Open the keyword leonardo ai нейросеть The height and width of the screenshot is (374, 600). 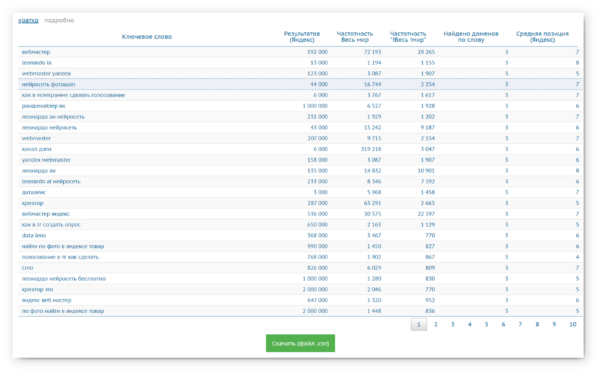(x=51, y=181)
